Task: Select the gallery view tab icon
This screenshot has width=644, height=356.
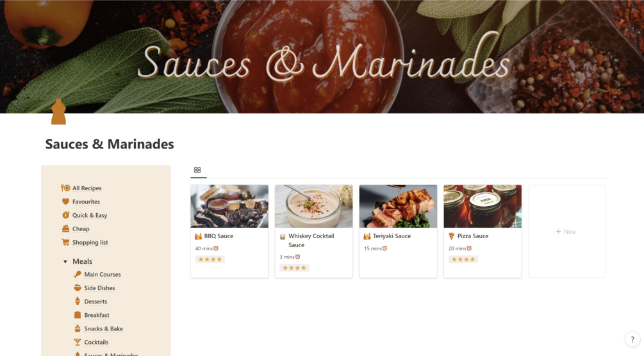Action: pyautogui.click(x=197, y=170)
